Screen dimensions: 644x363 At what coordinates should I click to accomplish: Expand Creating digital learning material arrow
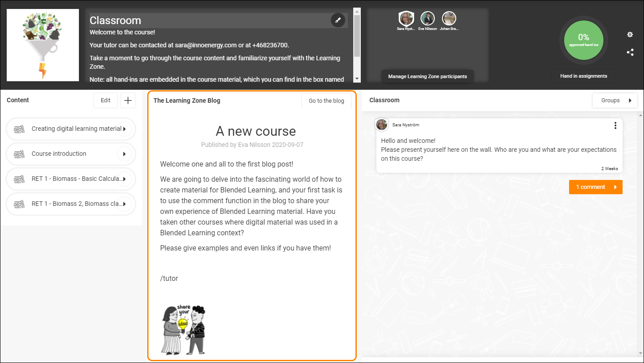tap(124, 129)
